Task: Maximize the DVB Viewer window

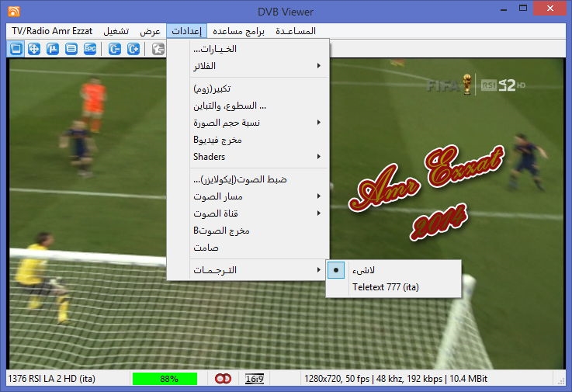Action: tap(523, 9)
